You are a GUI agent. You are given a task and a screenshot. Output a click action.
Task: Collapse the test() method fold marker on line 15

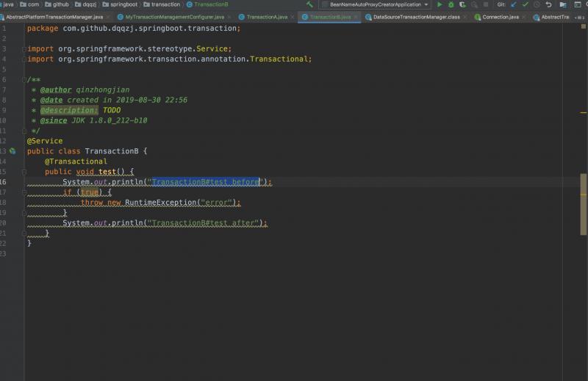[x=24, y=172]
